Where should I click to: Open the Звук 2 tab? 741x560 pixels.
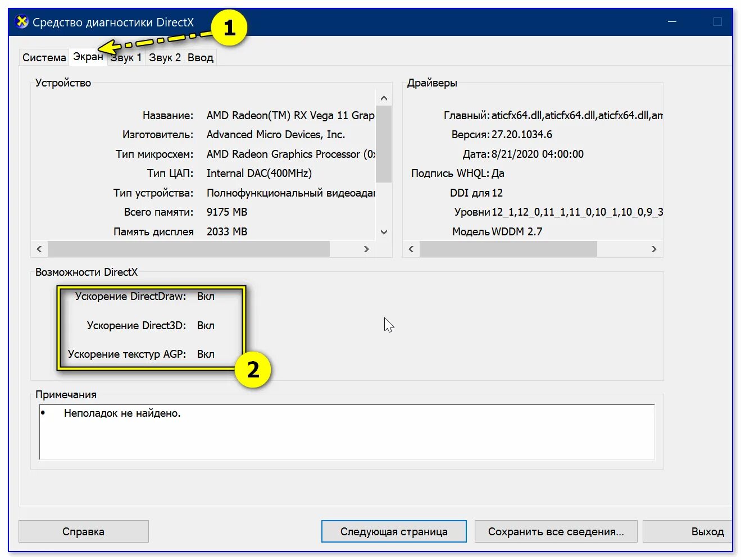(165, 57)
